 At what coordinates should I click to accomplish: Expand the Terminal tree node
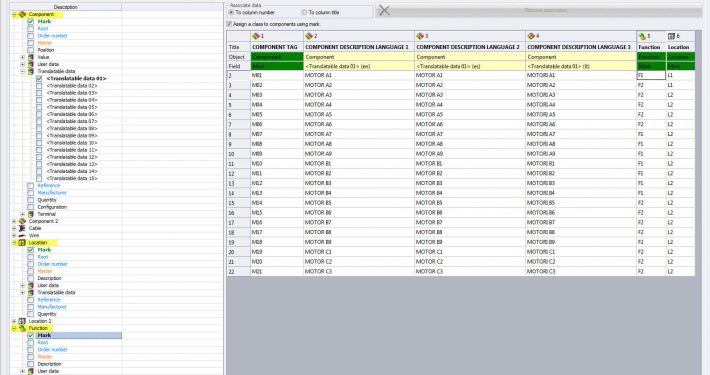point(23,214)
